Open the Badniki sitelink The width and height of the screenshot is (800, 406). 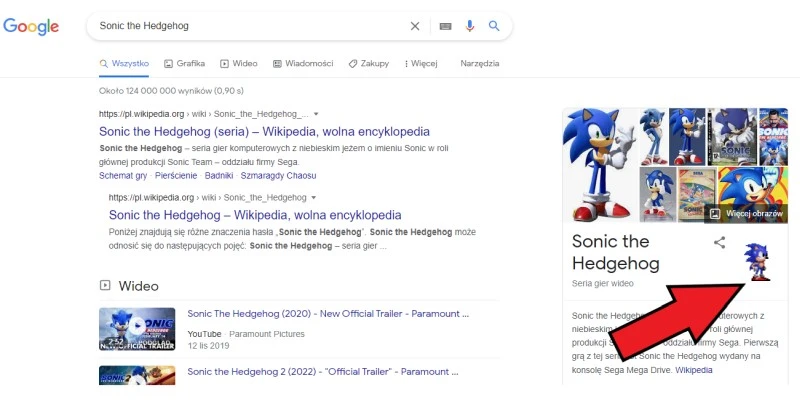tap(219, 175)
